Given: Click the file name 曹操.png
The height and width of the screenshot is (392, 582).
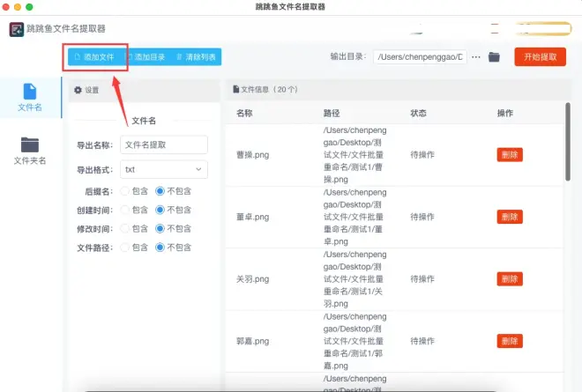Looking at the screenshot, I should coord(253,155).
